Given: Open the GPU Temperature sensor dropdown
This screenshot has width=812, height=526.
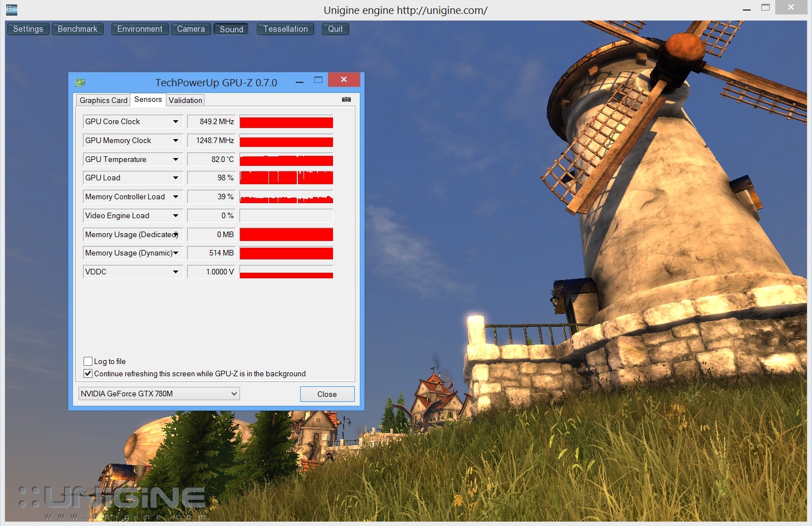Looking at the screenshot, I should tap(175, 159).
